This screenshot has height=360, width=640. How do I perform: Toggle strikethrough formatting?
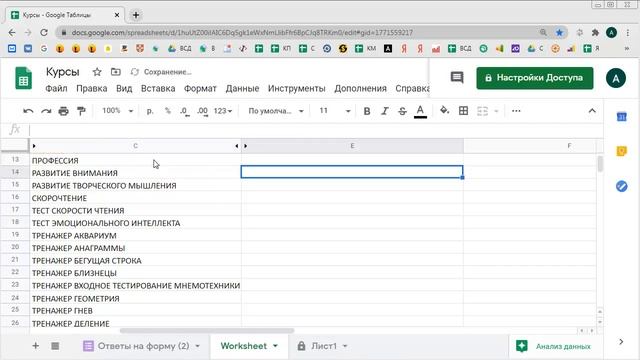tap(402, 111)
